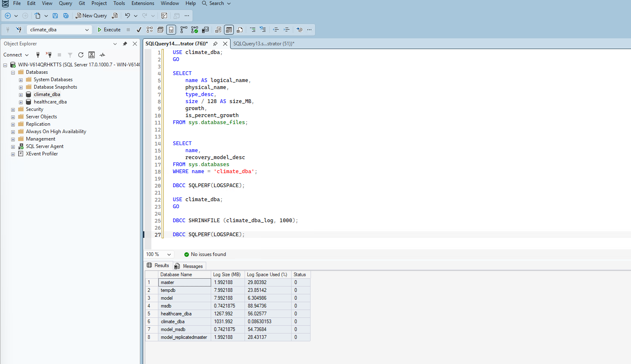Collapse the Databases folder

point(13,73)
